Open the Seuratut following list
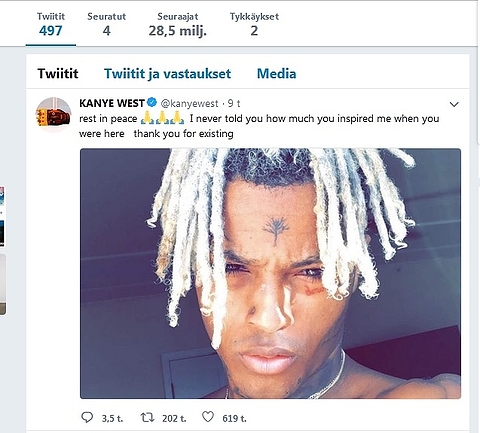The image size is (480, 433). [107, 25]
